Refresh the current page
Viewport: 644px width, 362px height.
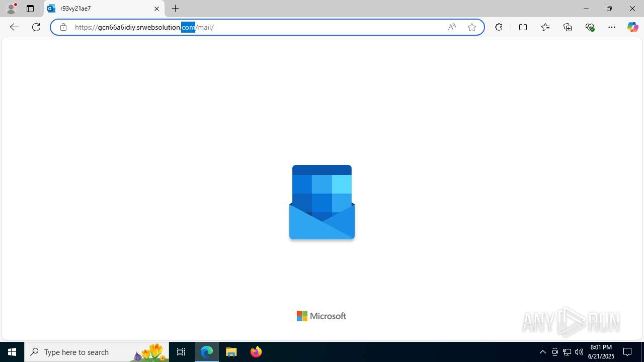(36, 27)
